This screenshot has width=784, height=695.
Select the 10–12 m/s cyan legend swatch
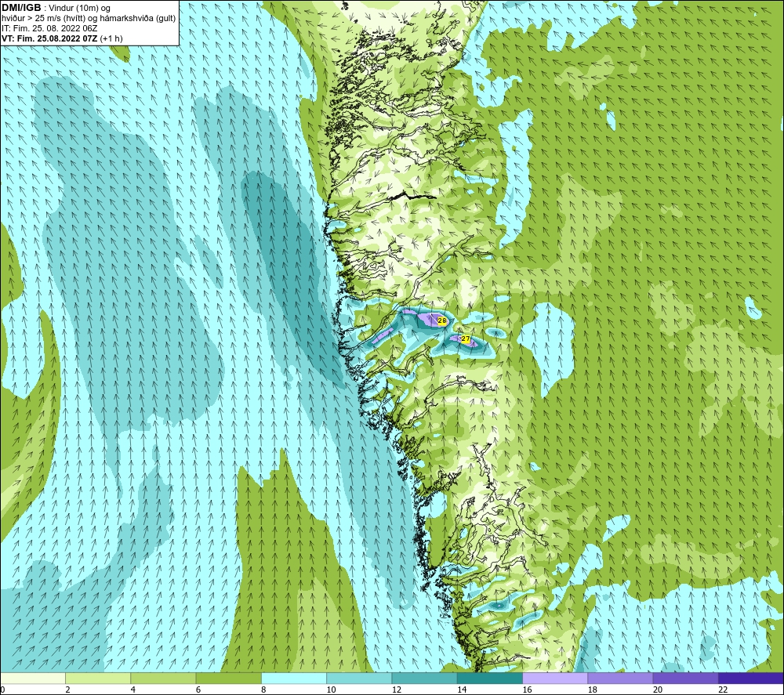(359, 678)
